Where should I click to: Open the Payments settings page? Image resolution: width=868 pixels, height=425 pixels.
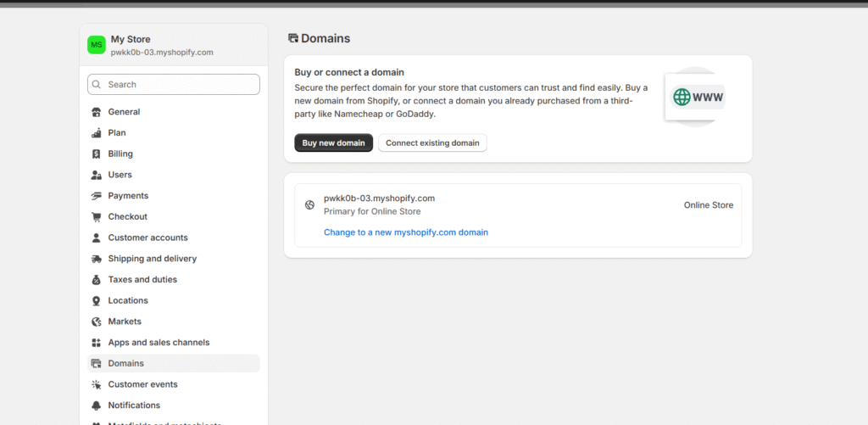(x=128, y=196)
